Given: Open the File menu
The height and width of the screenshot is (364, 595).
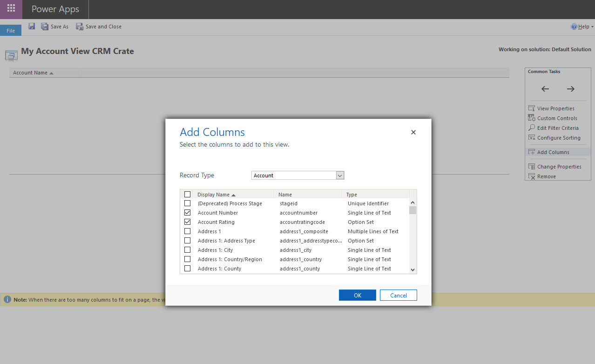Looking at the screenshot, I should (x=10, y=30).
